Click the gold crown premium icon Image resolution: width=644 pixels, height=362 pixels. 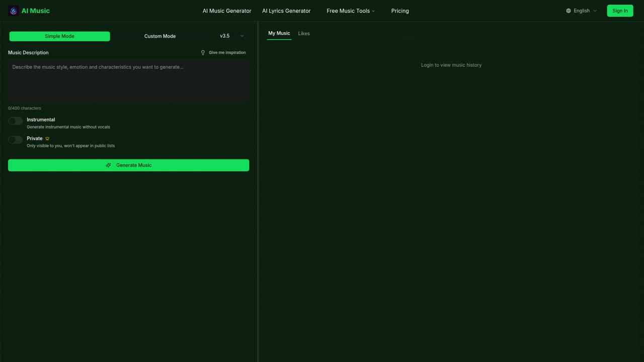click(x=47, y=138)
